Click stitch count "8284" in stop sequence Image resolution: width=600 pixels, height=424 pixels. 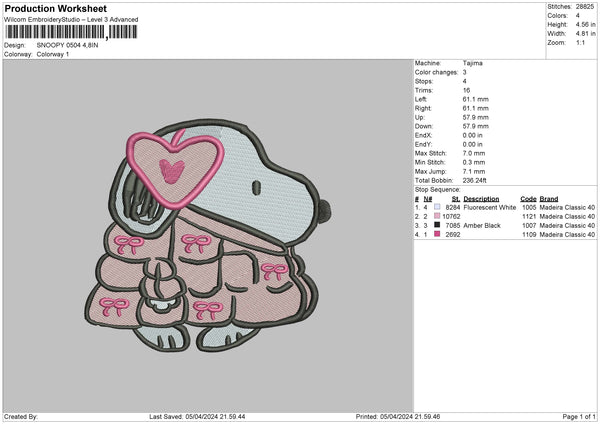pos(453,207)
